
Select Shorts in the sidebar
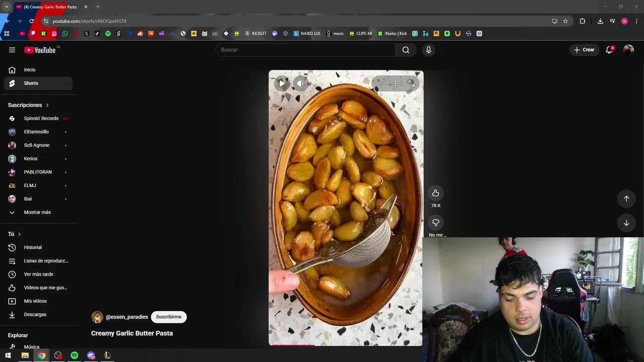38,83
